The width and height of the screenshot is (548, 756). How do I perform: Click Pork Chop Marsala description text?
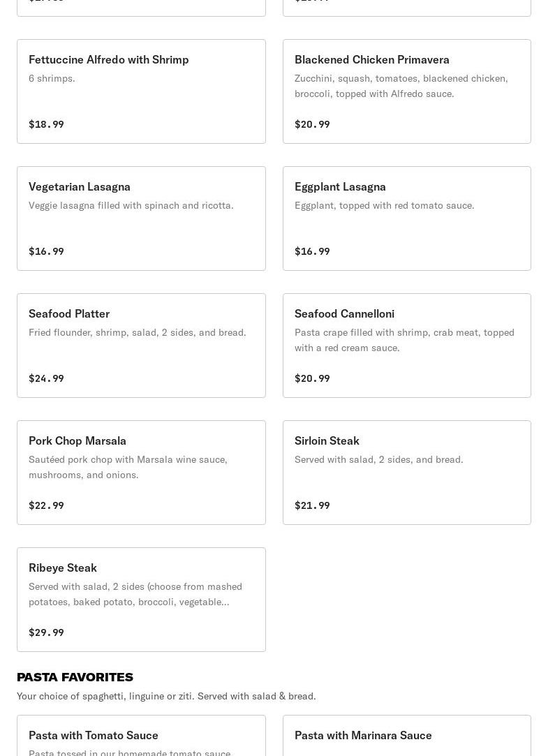128,467
